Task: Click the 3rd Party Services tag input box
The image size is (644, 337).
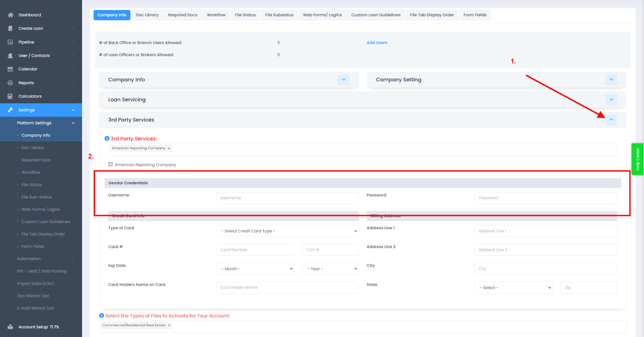Action: (363, 150)
